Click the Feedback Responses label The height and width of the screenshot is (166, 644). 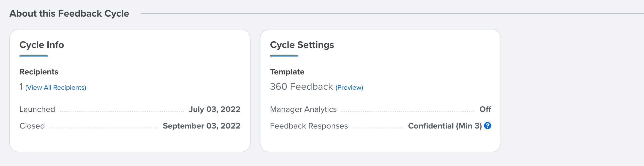(x=309, y=126)
